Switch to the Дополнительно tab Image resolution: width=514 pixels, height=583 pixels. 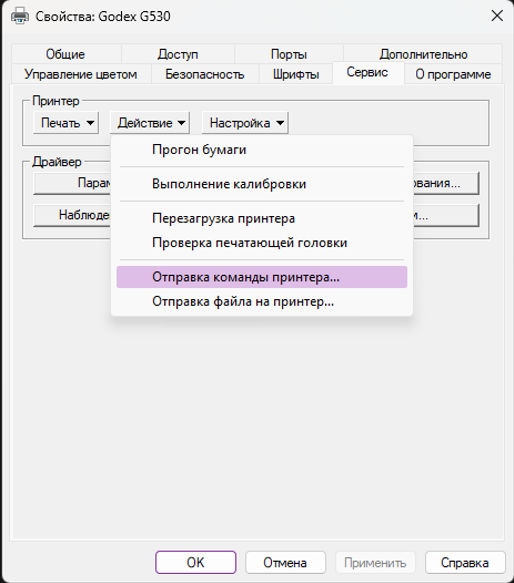pyautogui.click(x=423, y=54)
